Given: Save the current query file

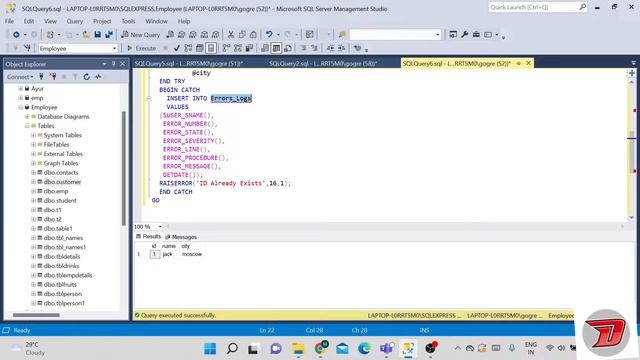Looking at the screenshot, I should tap(98, 35).
